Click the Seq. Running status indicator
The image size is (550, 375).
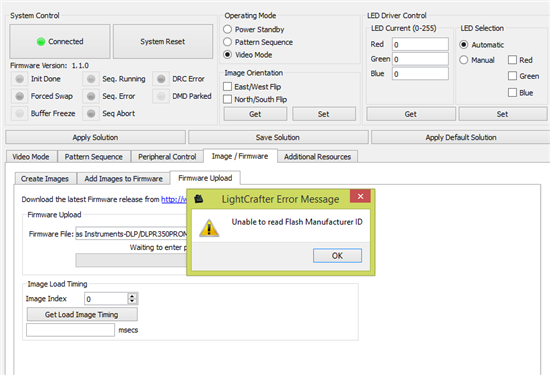(91, 79)
